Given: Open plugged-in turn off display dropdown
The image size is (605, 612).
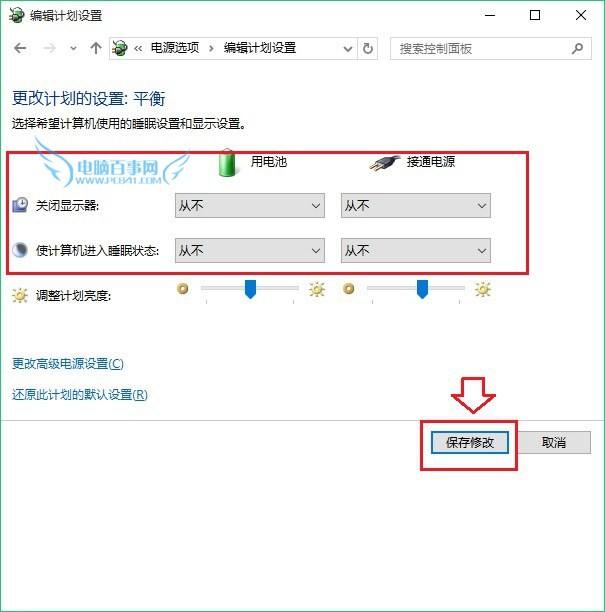Looking at the screenshot, I should click(416, 205).
